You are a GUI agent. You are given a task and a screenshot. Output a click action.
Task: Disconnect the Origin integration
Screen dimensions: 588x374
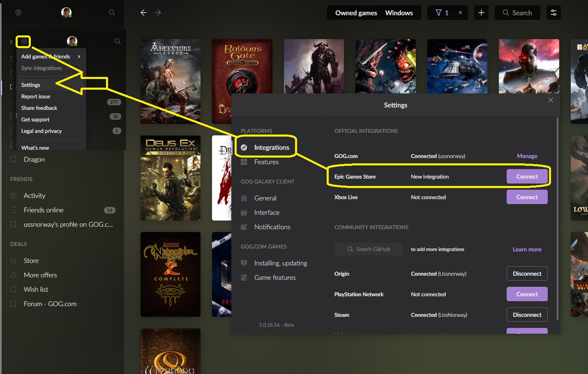click(x=527, y=274)
